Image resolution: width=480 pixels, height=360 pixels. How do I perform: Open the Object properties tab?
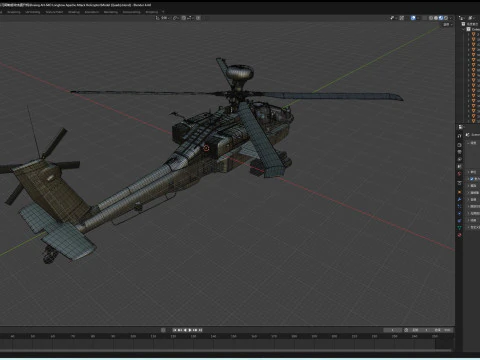point(459,192)
